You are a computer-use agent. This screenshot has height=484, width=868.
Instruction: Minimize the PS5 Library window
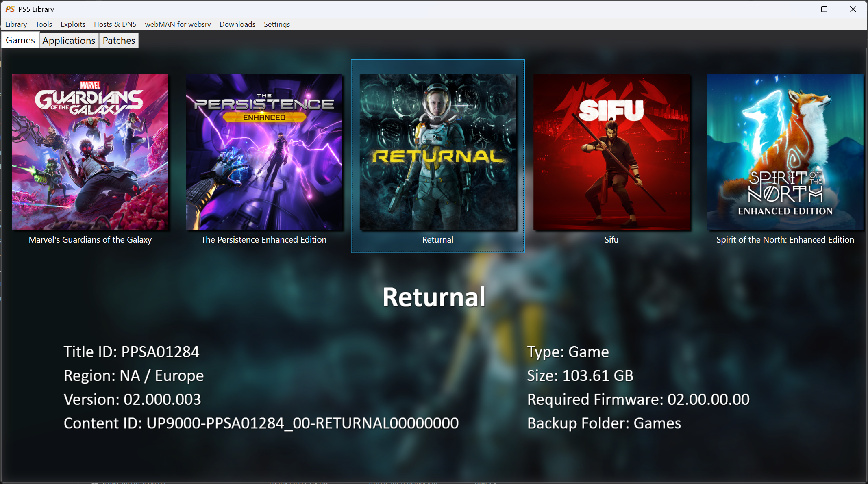click(796, 9)
